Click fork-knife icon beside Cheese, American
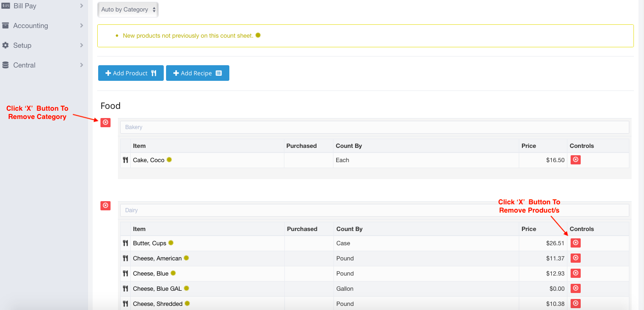The height and width of the screenshot is (310, 644). pos(125,258)
